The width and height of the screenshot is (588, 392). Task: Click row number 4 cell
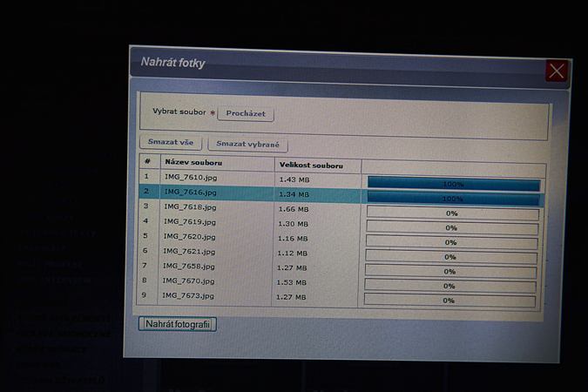[145, 221]
